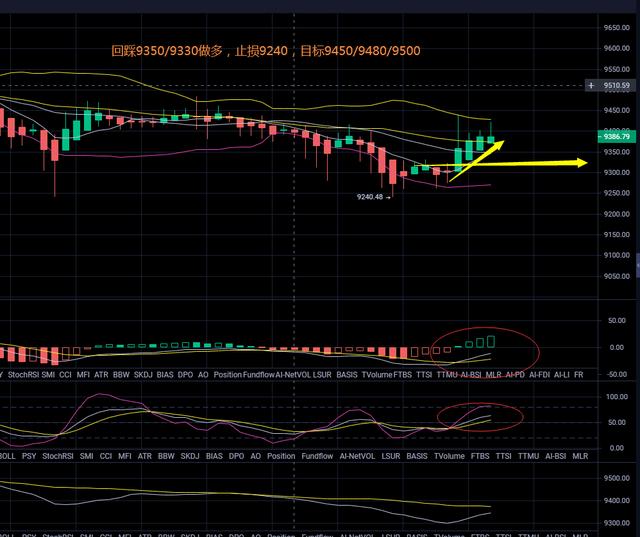
Task: Click the plus icon beside 9510.59 price
Action: pyautogui.click(x=591, y=85)
